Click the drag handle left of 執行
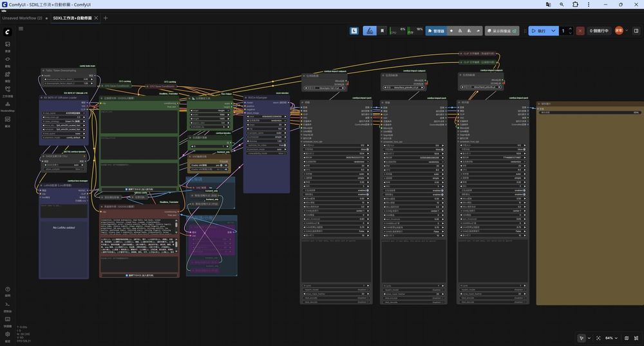 point(525,31)
